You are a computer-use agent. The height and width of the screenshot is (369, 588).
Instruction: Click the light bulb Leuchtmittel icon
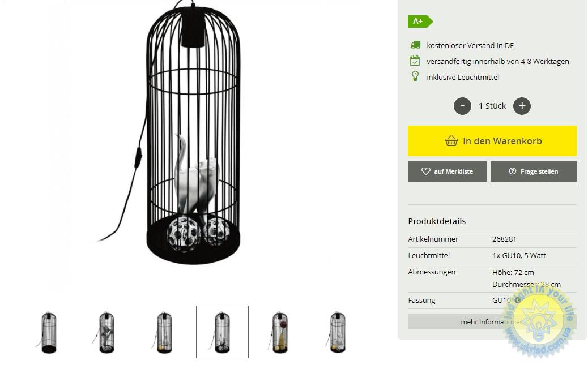click(x=415, y=76)
